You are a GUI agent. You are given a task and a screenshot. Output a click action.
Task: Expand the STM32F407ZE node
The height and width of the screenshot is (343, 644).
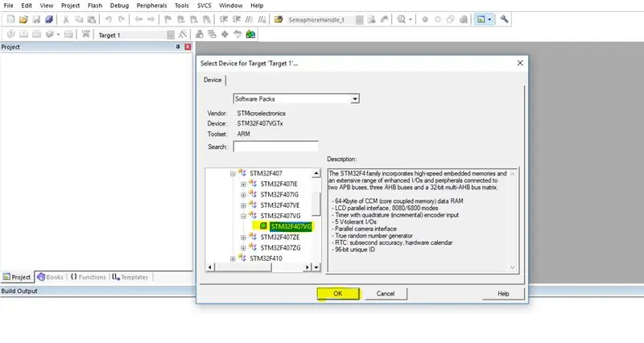(x=243, y=238)
